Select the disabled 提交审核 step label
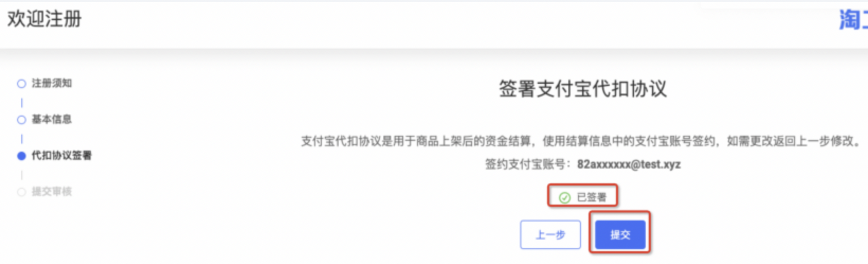This screenshot has width=868, height=264. click(52, 191)
